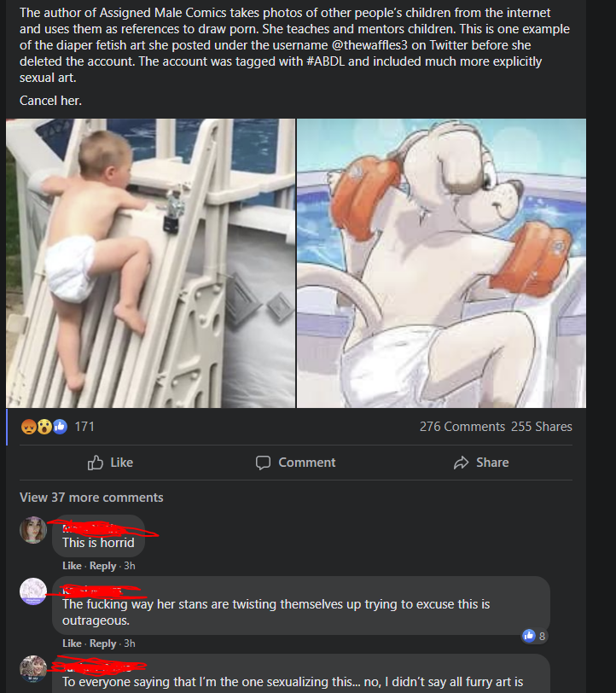Expand View 37 more comments
The width and height of the screenshot is (616, 693).
click(91, 498)
